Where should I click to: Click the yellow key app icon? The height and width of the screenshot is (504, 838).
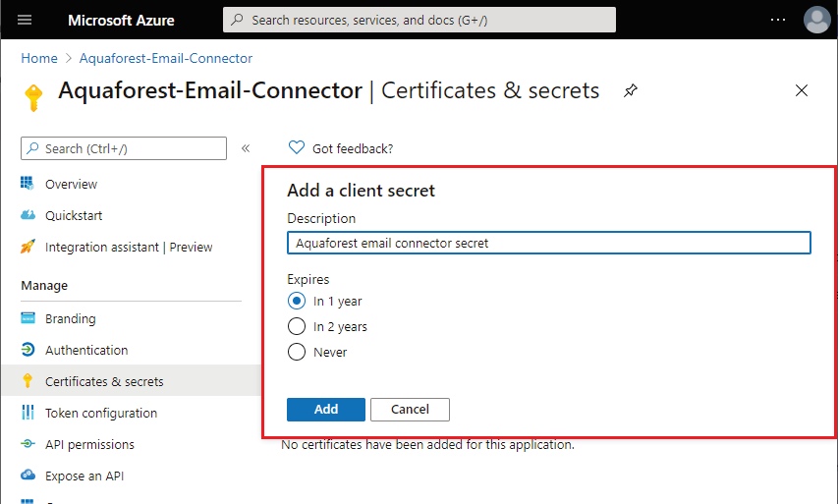[33, 98]
